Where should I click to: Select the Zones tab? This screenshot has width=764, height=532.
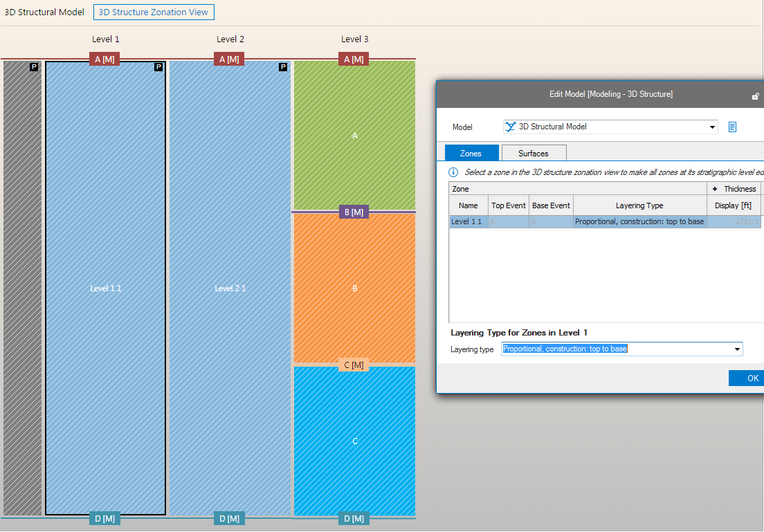[x=471, y=154]
